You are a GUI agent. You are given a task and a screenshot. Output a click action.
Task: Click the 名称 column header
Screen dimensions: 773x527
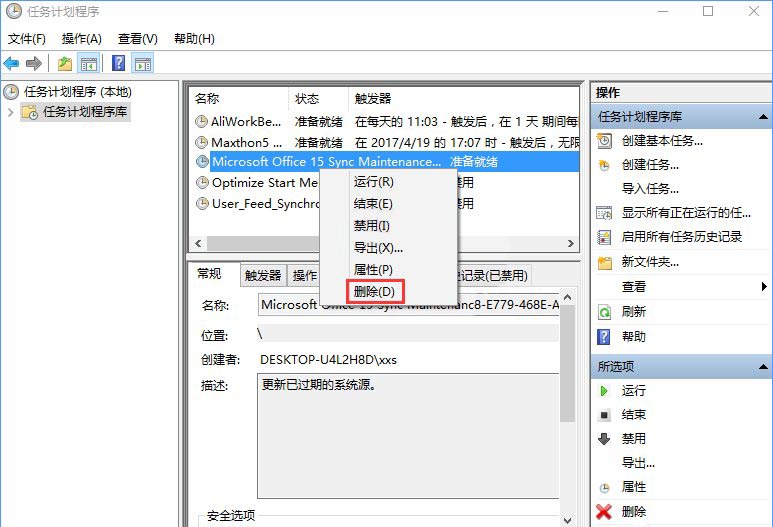pos(207,99)
